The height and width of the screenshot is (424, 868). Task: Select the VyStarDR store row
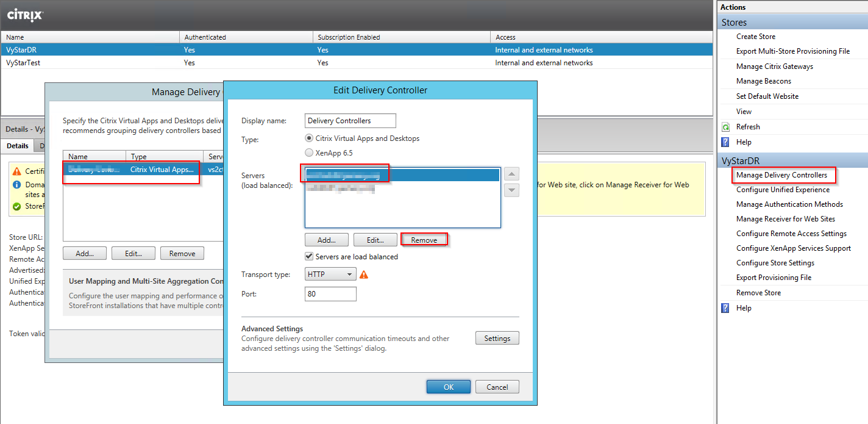[357, 50]
